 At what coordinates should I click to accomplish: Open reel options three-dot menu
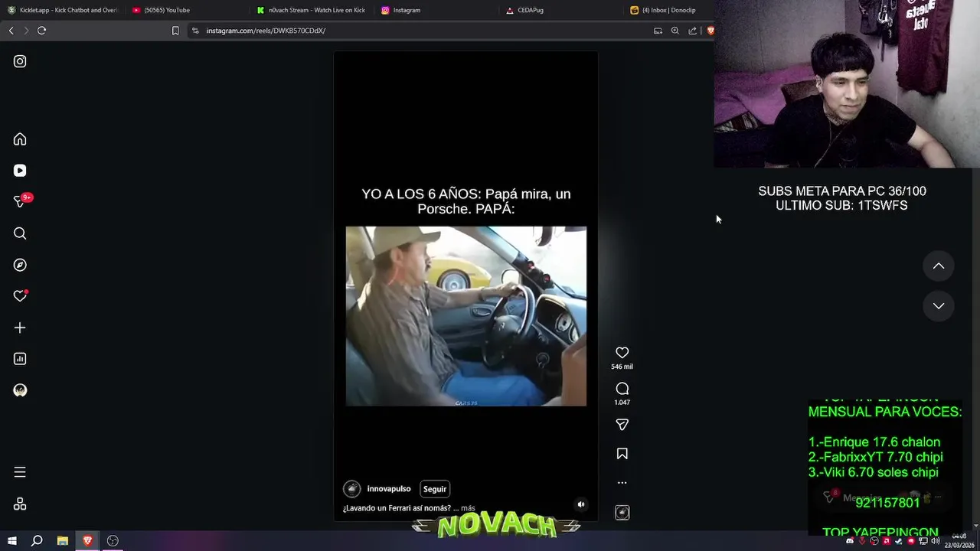[x=622, y=483]
